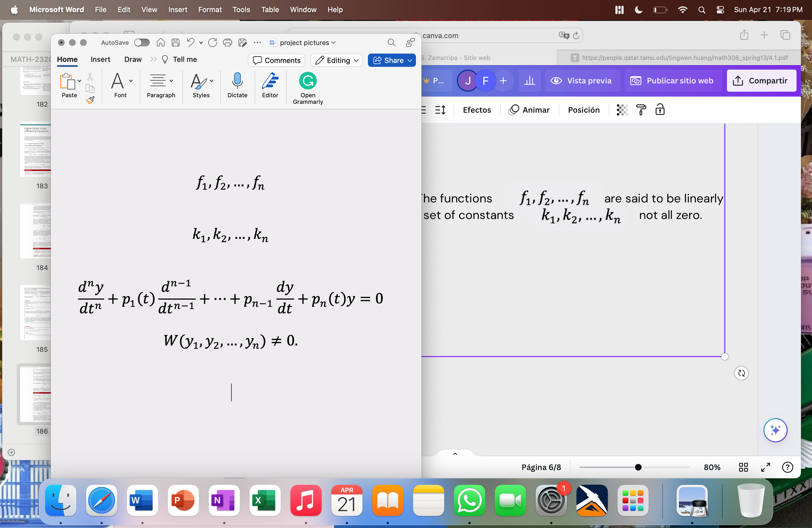
Task: Click the Canva lock element icon
Action: tap(660, 110)
